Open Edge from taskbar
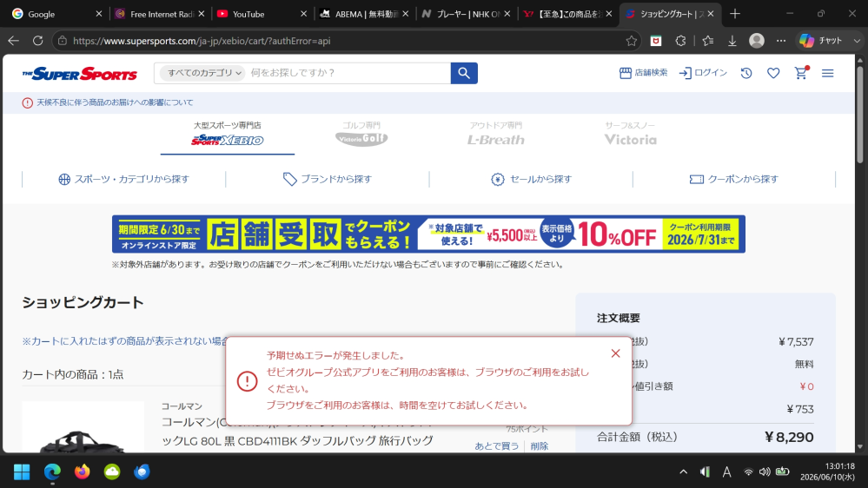This screenshot has width=868, height=488. (x=53, y=472)
